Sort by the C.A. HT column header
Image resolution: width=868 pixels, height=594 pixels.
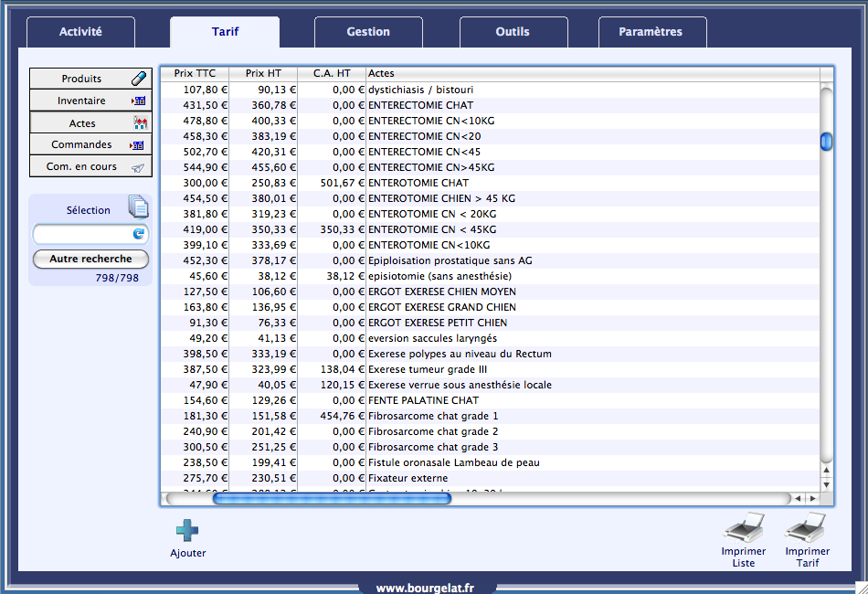(x=332, y=73)
